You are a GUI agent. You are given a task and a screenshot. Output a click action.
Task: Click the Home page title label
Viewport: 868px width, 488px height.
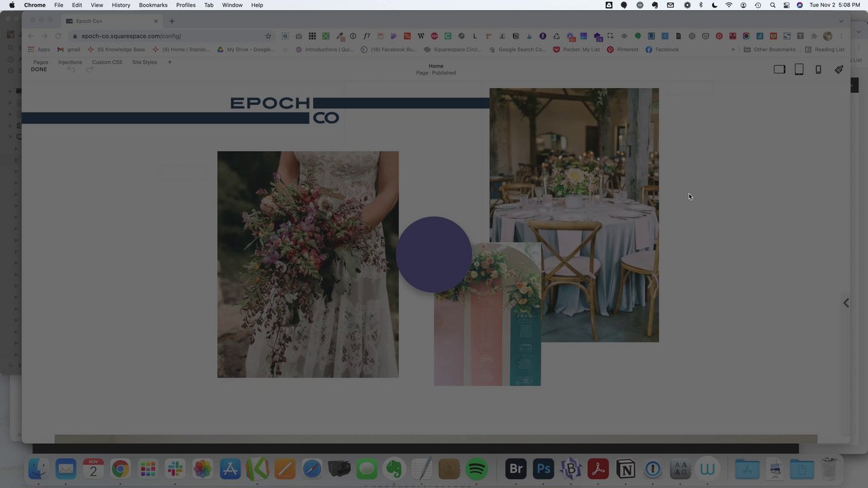pos(436,66)
